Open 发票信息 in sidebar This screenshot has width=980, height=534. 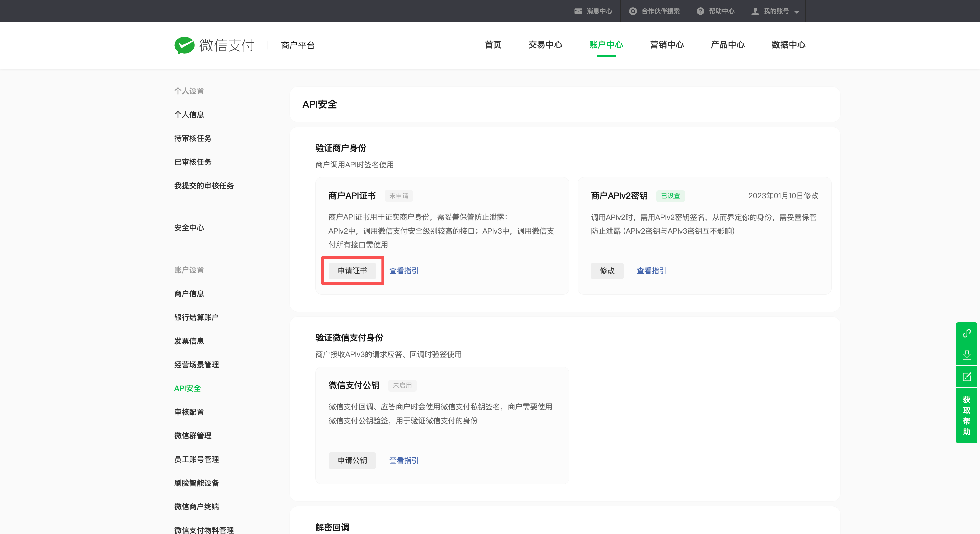coord(189,341)
